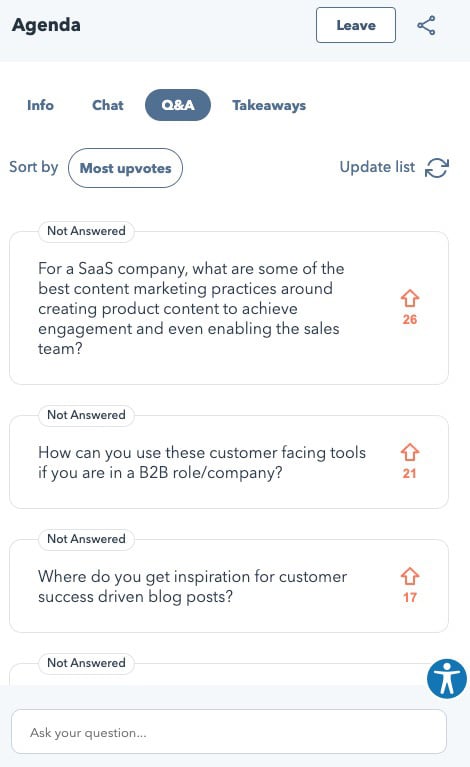Upvote the SaaS company question
The width and height of the screenshot is (470, 767).
coord(410,297)
